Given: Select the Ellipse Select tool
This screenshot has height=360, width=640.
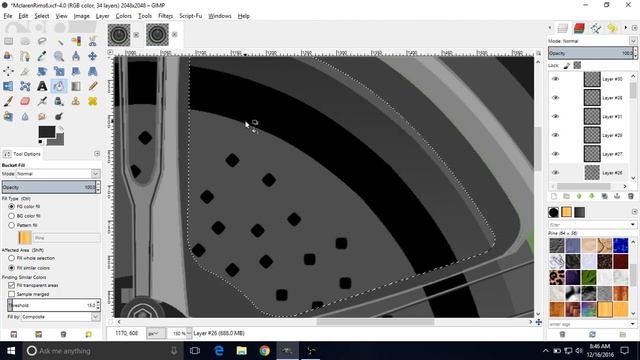Looking at the screenshot, I should coord(25,41).
